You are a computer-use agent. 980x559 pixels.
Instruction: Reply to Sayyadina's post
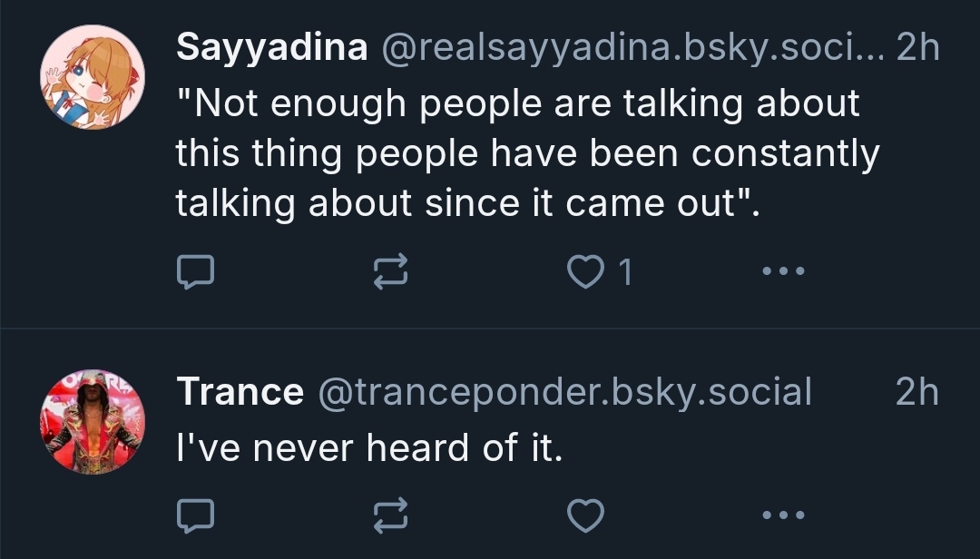194,271
